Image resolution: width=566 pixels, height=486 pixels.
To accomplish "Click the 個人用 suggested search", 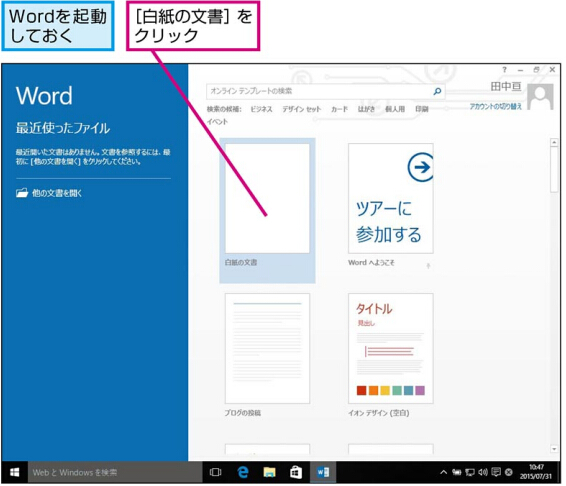I will [395, 109].
